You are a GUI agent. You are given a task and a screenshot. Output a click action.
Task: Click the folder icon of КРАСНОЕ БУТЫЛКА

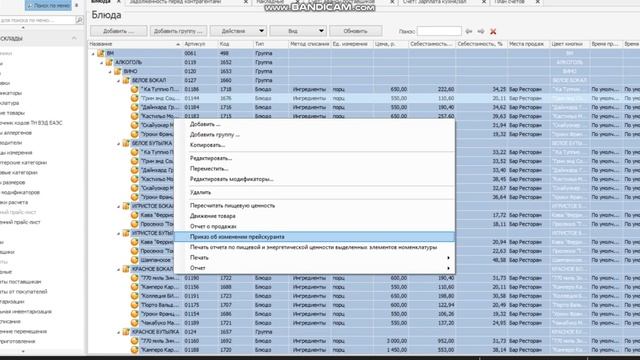click(126, 332)
